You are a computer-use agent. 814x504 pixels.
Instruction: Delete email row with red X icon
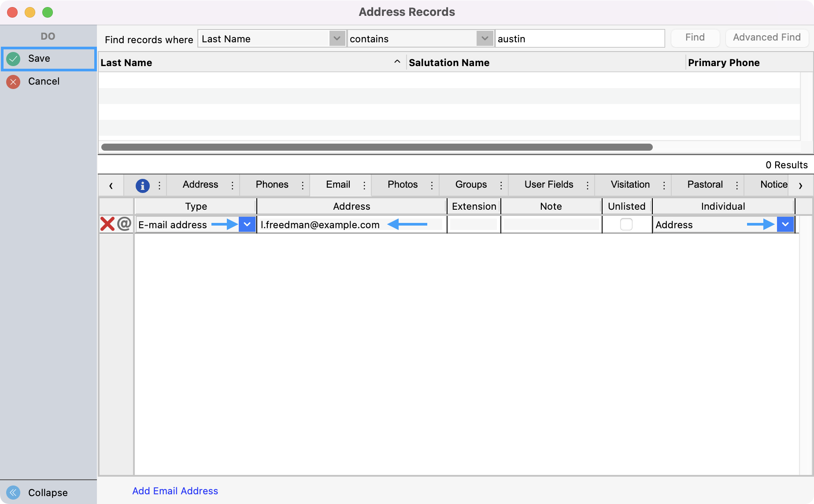107,224
